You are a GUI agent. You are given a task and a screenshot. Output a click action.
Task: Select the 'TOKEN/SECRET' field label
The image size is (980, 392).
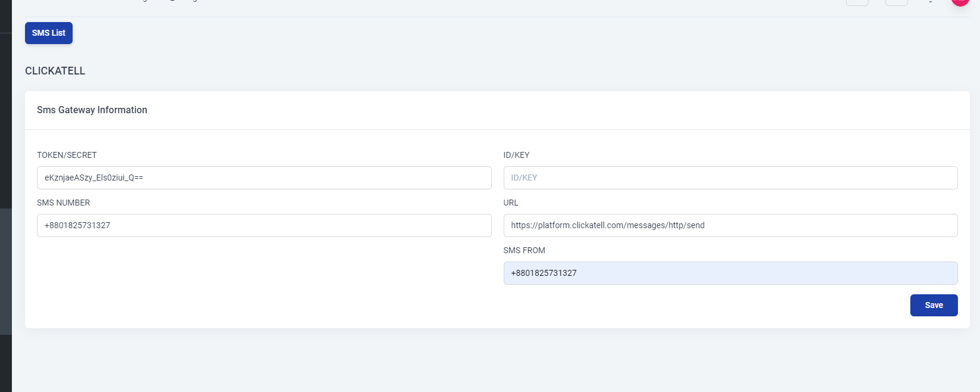click(67, 155)
